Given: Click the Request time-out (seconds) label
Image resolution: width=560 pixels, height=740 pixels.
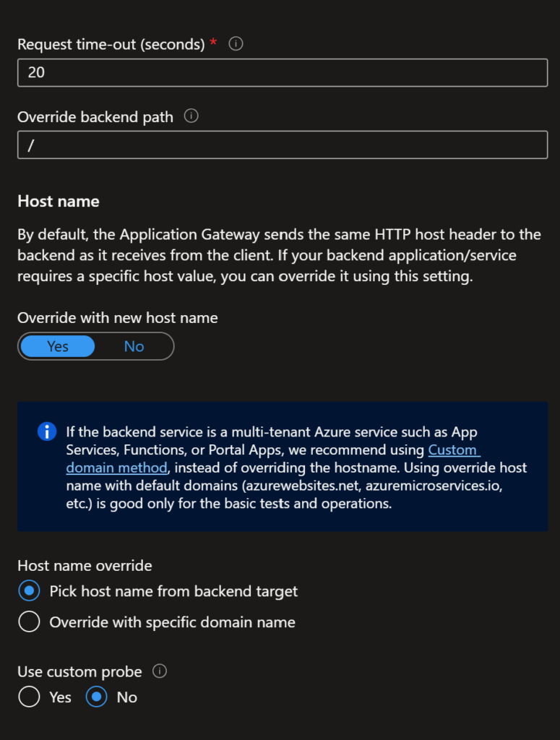Looking at the screenshot, I should 111,44.
